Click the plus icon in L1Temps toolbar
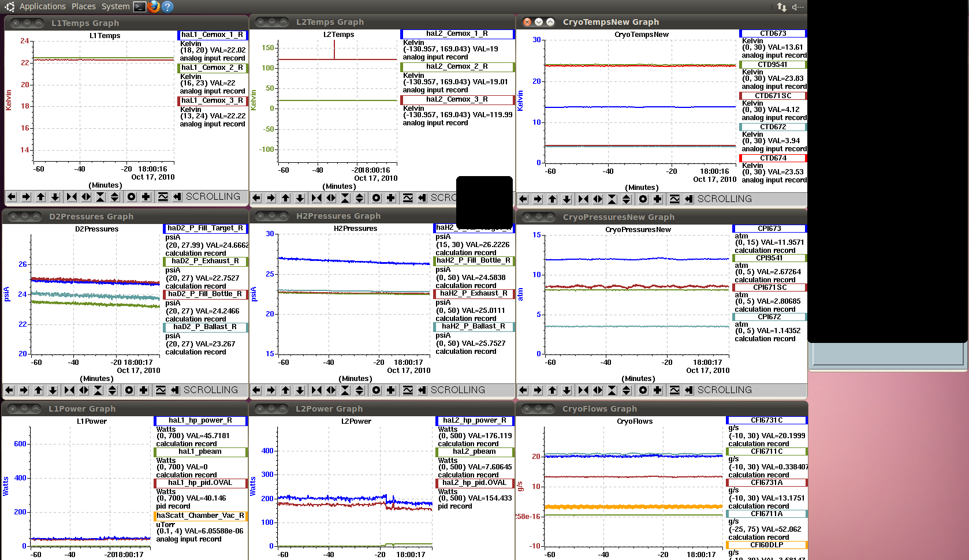Viewport: 969px width, 560px height. [146, 197]
